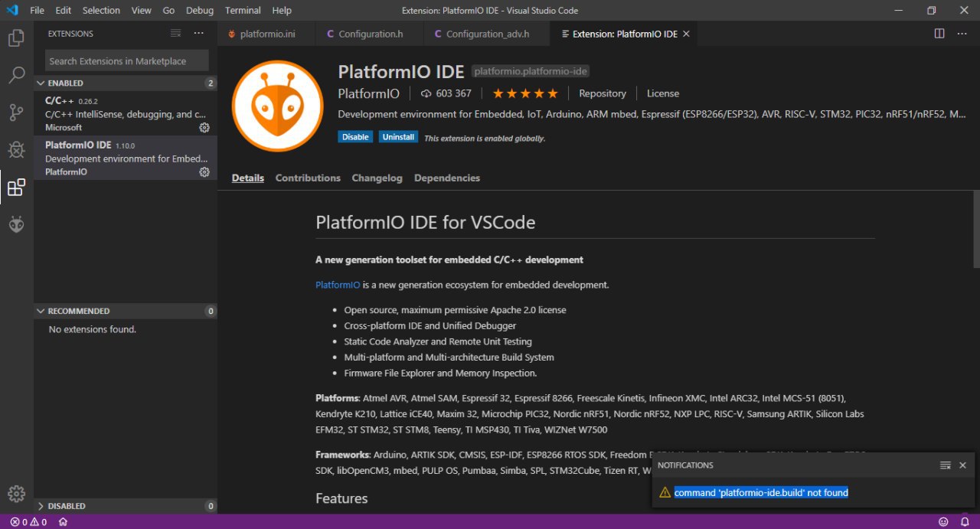
Task: Open the Search view in activity bar
Action: pyautogui.click(x=16, y=75)
